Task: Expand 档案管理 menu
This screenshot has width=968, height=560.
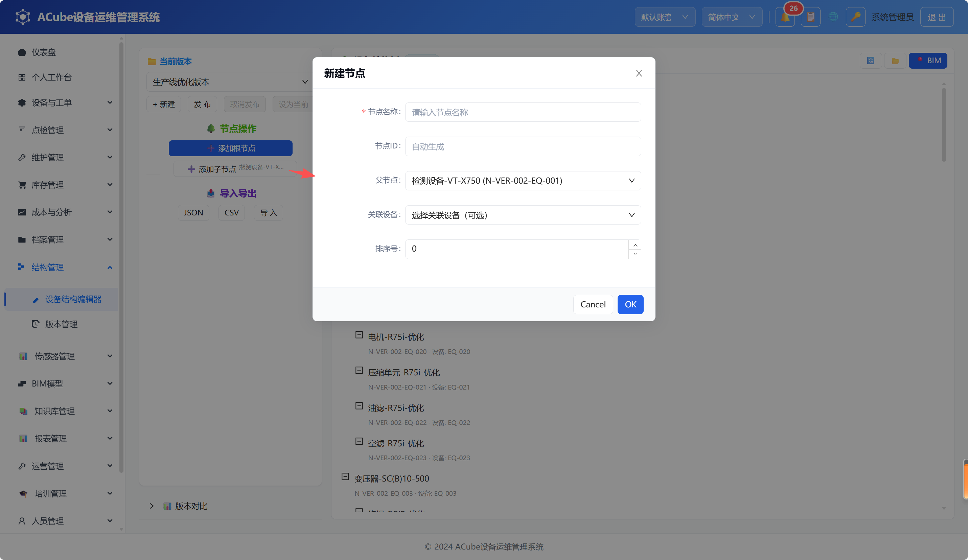Action: (62, 240)
